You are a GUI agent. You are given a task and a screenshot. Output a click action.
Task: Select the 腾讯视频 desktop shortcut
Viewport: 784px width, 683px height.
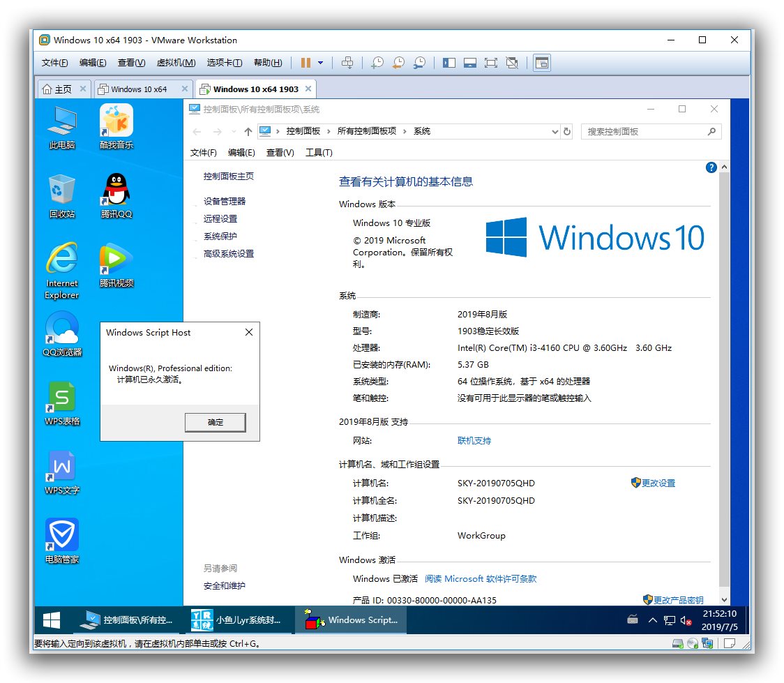click(116, 265)
